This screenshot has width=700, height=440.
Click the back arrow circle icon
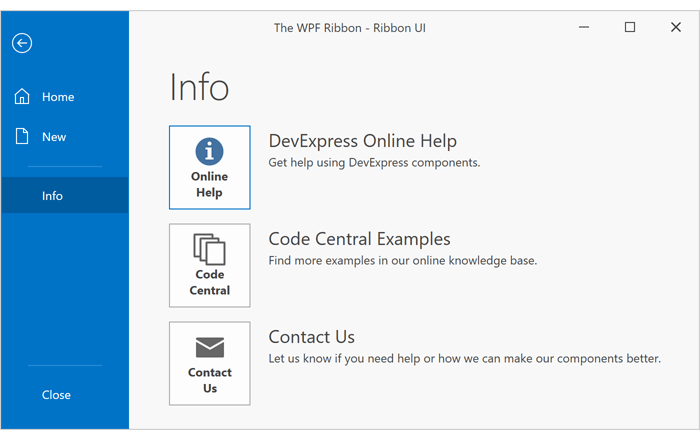22,43
